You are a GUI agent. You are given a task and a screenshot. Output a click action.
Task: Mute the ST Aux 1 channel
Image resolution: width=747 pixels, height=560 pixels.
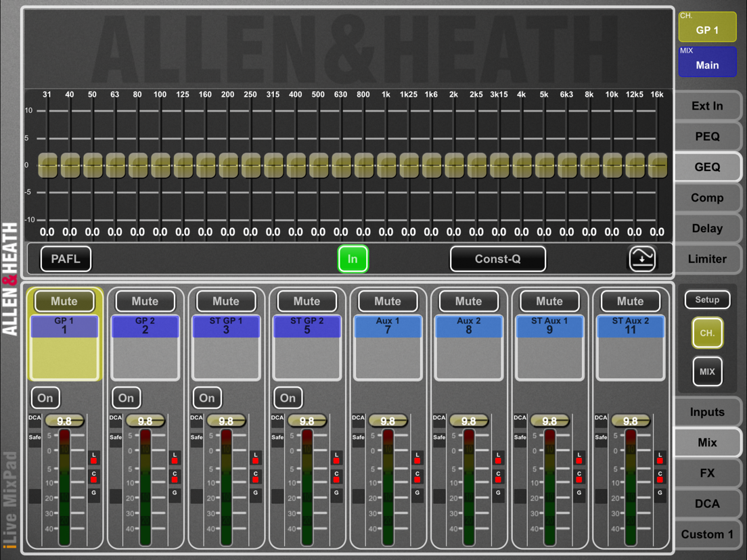click(550, 301)
